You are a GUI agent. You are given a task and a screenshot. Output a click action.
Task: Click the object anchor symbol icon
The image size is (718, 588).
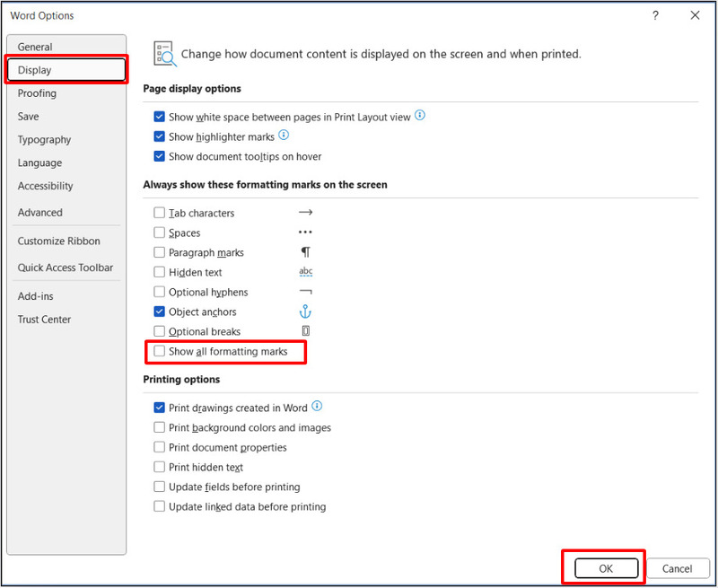[x=305, y=312]
